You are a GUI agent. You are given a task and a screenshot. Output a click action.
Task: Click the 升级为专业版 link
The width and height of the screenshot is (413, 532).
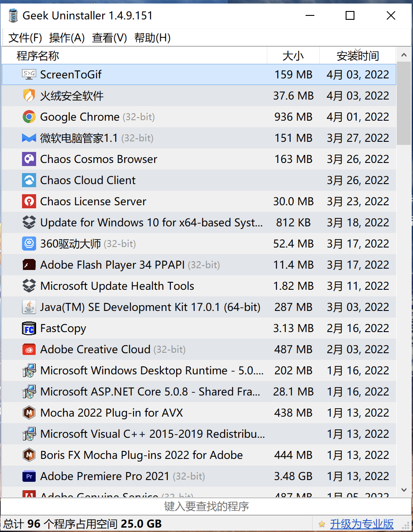pos(362,524)
